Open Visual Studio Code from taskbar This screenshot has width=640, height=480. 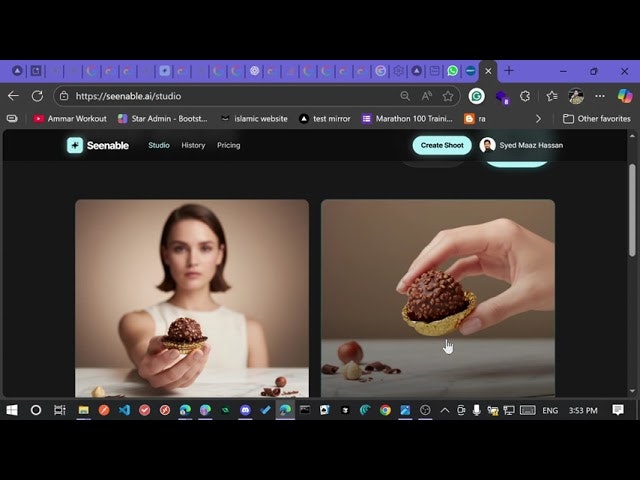pyautogui.click(x=124, y=410)
